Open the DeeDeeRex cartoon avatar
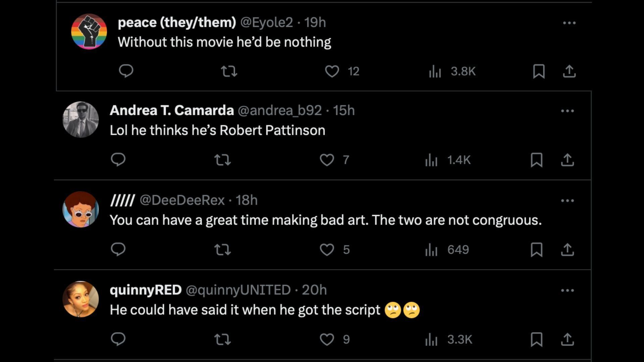The image size is (644, 362). point(80,209)
